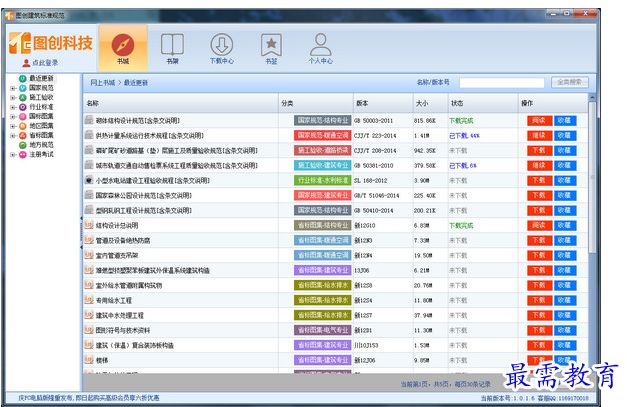Expand the 注册考试 tree node
This screenshot has width=627, height=407.
coord(13,155)
